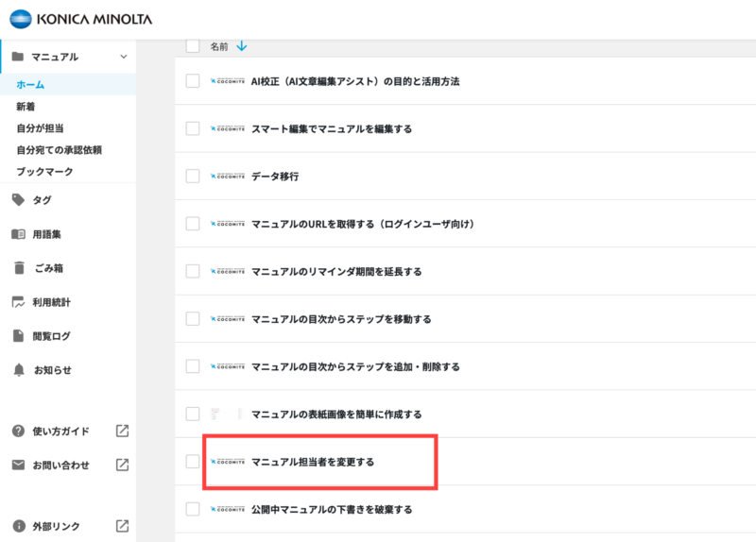Screen dimensions: 756x542
Task: Click the cover thumbnail of マニュアルの表紙画像を簡単に作成する
Action: 227,414
